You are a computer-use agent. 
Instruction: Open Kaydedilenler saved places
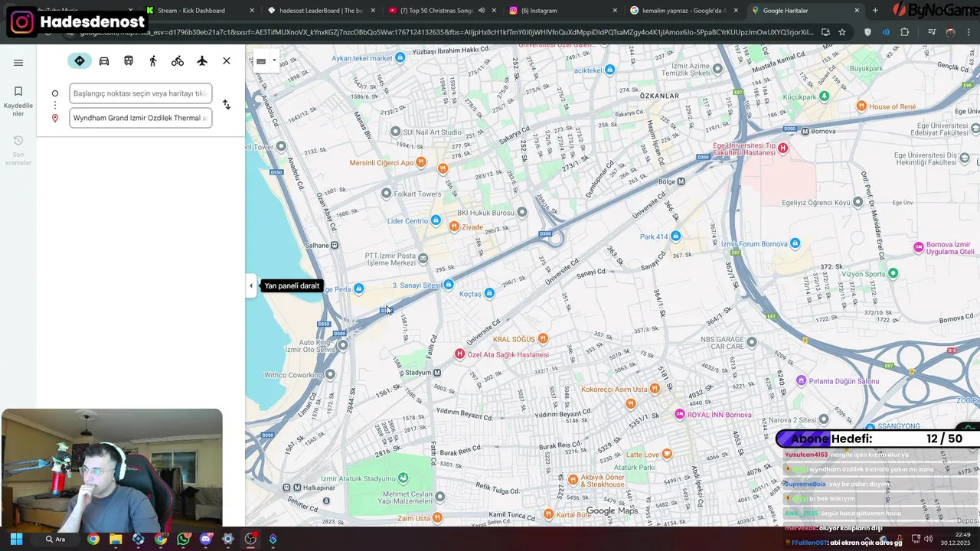18,100
